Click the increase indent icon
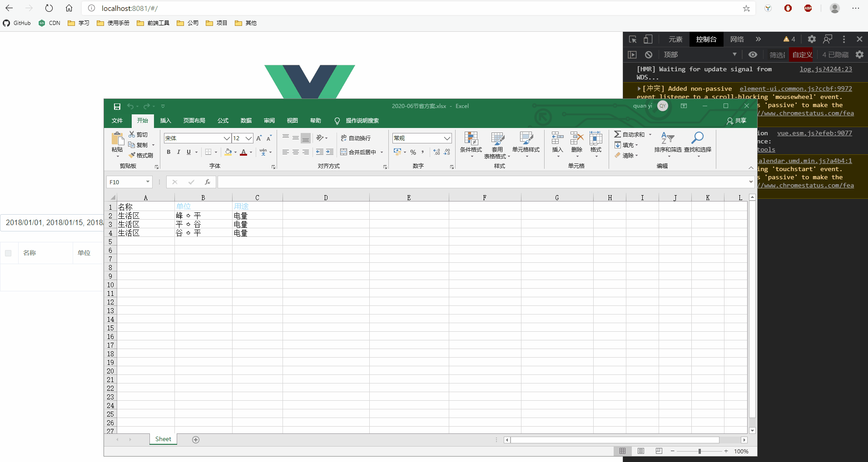 pos(330,152)
